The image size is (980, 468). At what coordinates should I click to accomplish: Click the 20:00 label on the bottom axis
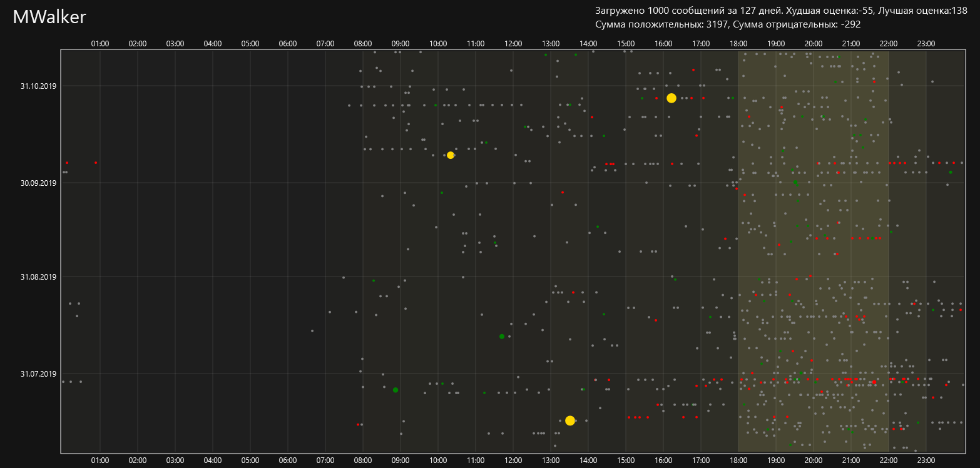(814, 460)
